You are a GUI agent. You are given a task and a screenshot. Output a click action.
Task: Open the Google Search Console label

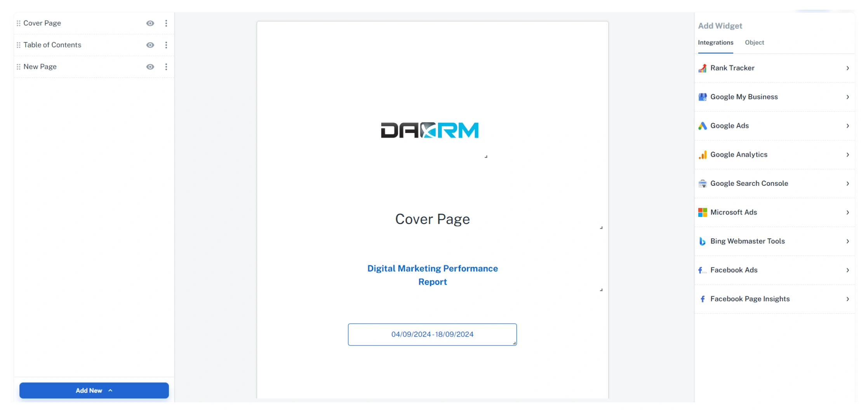click(x=749, y=183)
